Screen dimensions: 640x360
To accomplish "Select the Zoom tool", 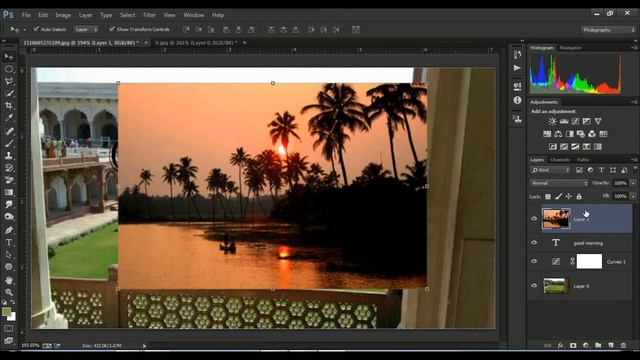I will coord(9,292).
